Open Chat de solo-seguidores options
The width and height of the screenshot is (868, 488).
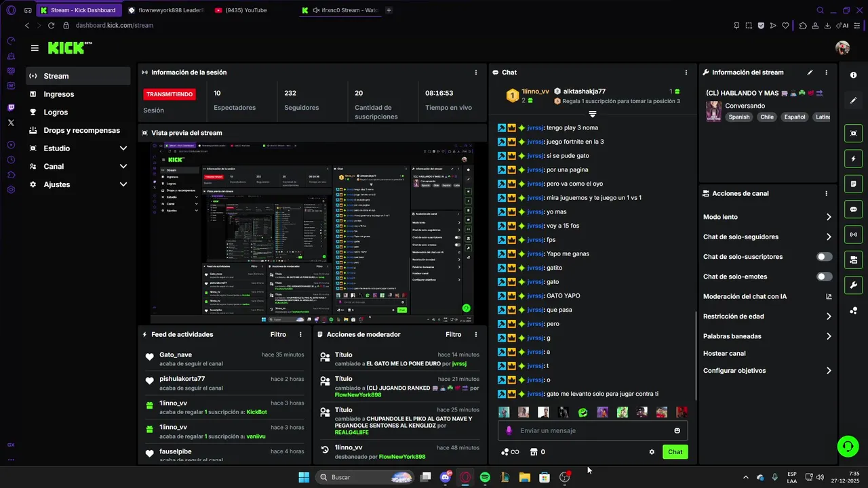[767, 237]
